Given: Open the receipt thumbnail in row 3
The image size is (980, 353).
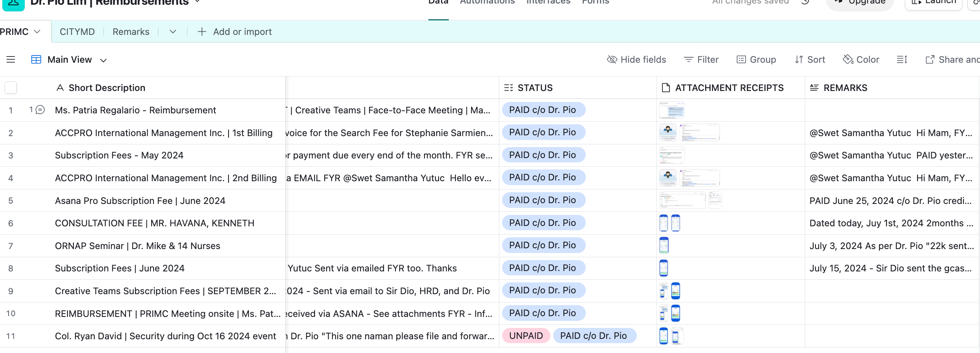Looking at the screenshot, I should 672,155.
